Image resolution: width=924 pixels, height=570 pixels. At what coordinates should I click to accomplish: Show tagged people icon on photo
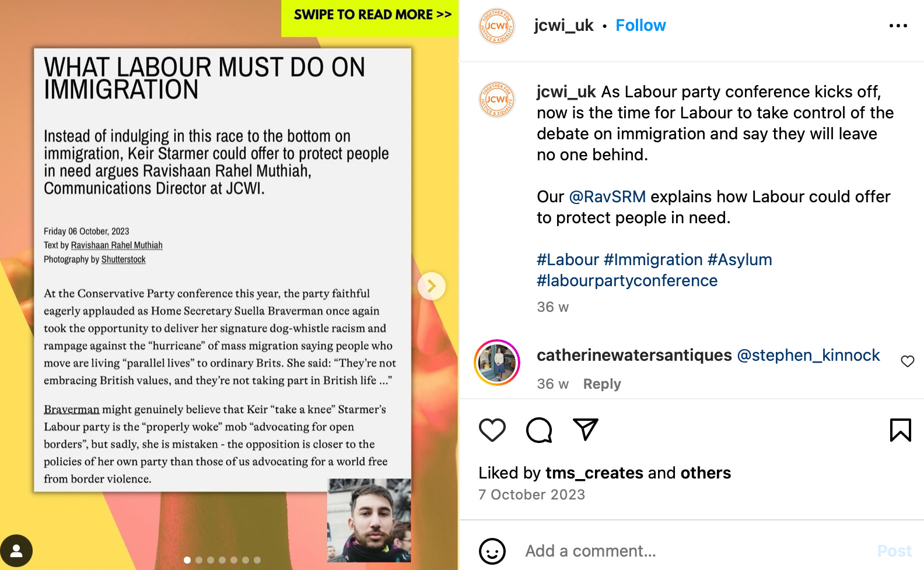(x=16, y=551)
